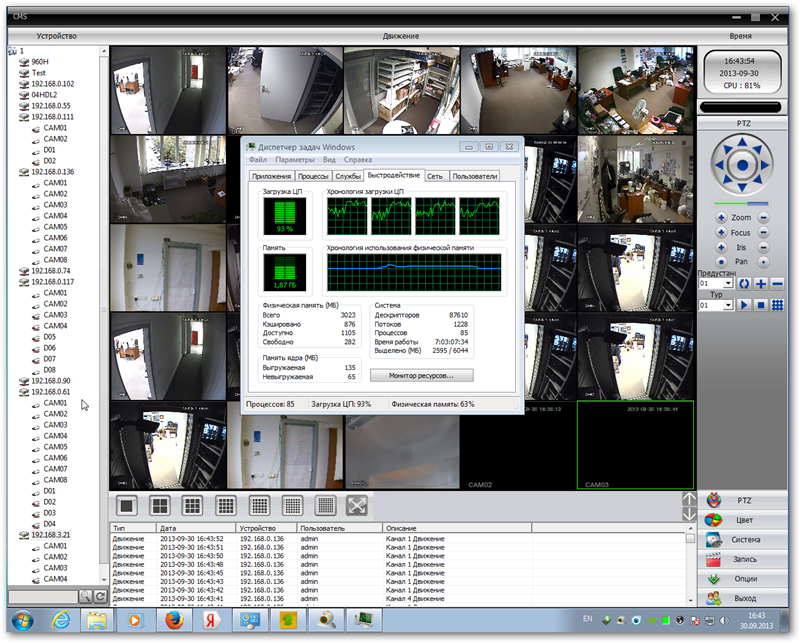Open the Запись panel button

point(745,559)
